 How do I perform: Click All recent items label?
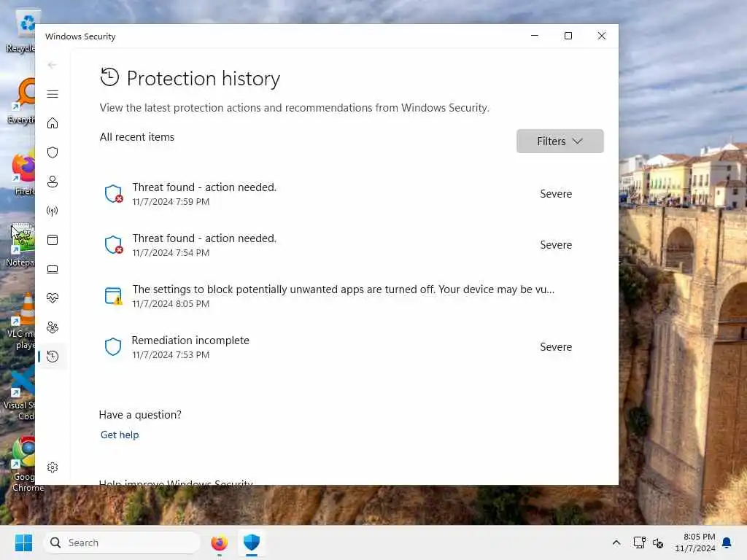pos(137,137)
